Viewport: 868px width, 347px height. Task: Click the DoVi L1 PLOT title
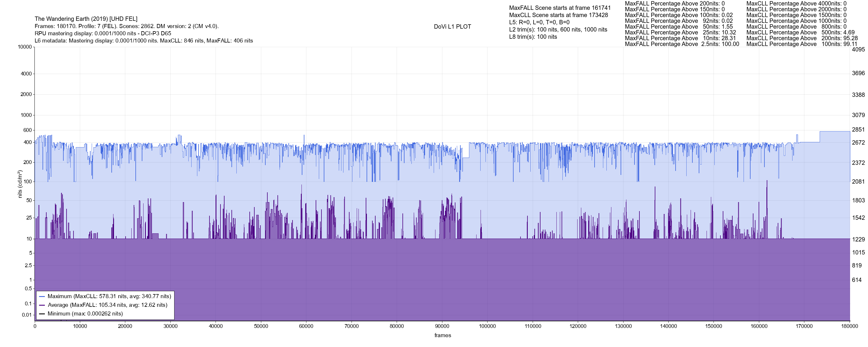point(452,27)
